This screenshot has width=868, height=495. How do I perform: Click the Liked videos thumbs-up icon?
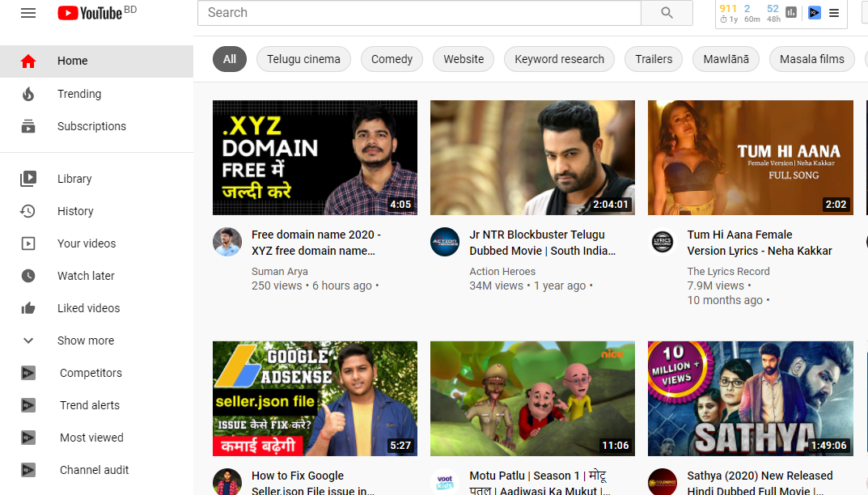coord(28,308)
